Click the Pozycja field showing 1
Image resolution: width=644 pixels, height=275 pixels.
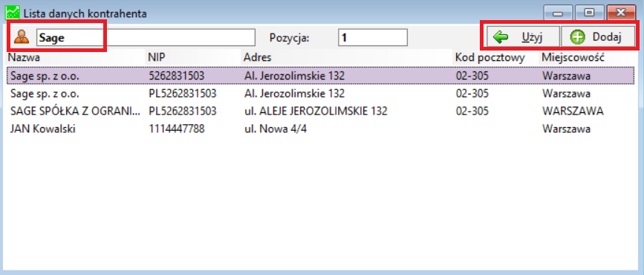point(373,37)
